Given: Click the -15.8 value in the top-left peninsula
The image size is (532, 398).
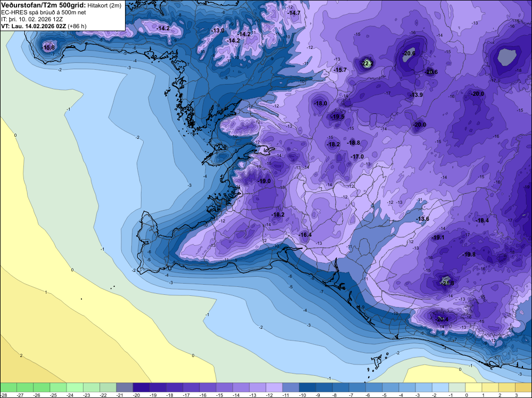Looking at the screenshot, I should (48, 47).
